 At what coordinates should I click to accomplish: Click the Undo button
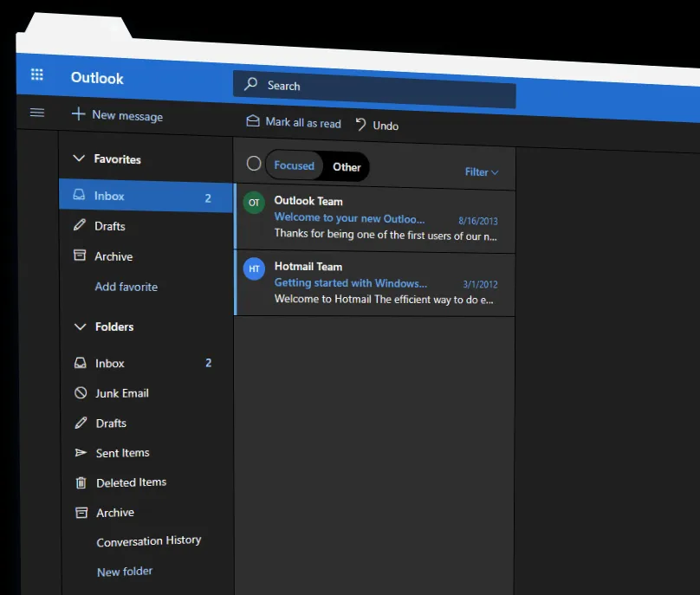point(376,125)
